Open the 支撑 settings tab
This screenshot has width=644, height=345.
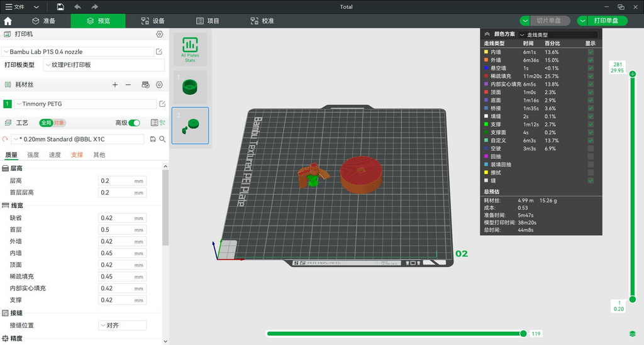click(x=77, y=155)
